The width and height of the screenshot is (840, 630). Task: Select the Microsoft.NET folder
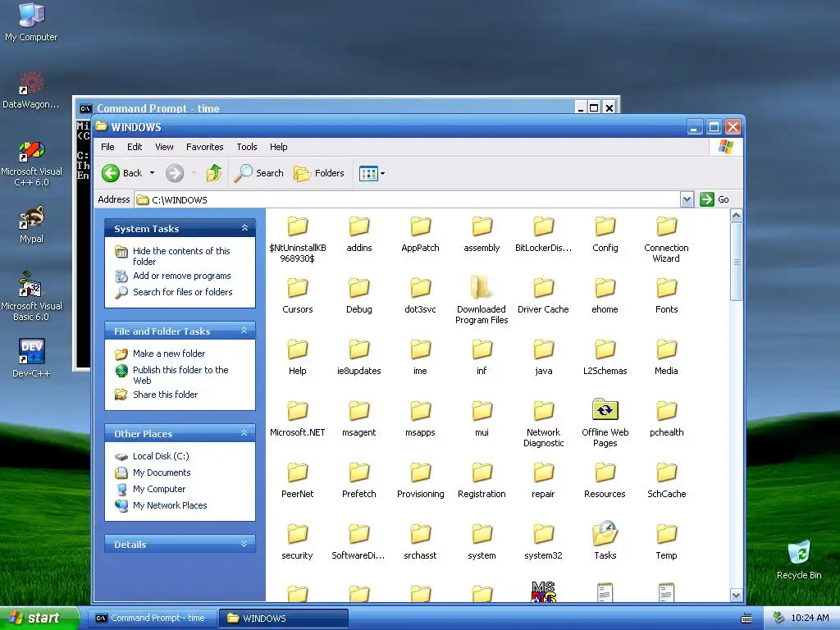point(297,419)
